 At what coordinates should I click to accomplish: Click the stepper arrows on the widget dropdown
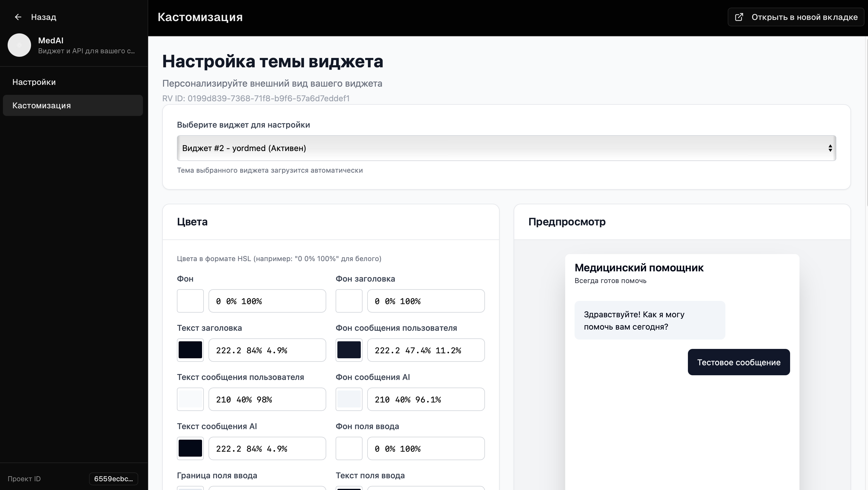(830, 148)
